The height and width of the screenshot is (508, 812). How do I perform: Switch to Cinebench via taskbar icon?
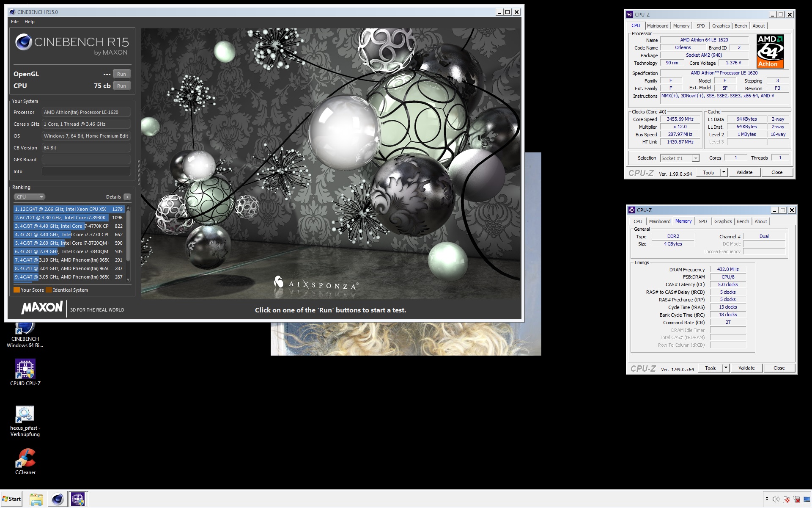[x=58, y=499]
